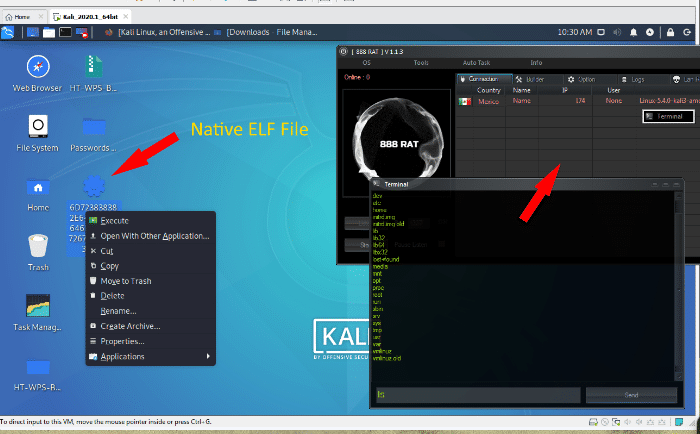
Task: Click the 10:30 AM clock
Action: click(x=575, y=32)
